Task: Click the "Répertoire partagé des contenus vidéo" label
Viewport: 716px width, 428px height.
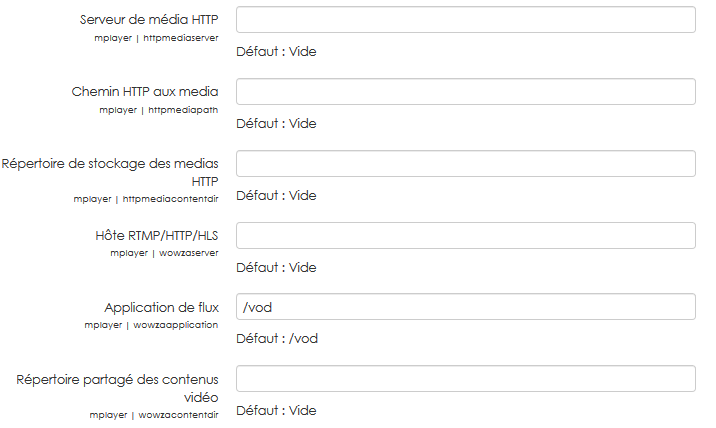Action: point(118,388)
